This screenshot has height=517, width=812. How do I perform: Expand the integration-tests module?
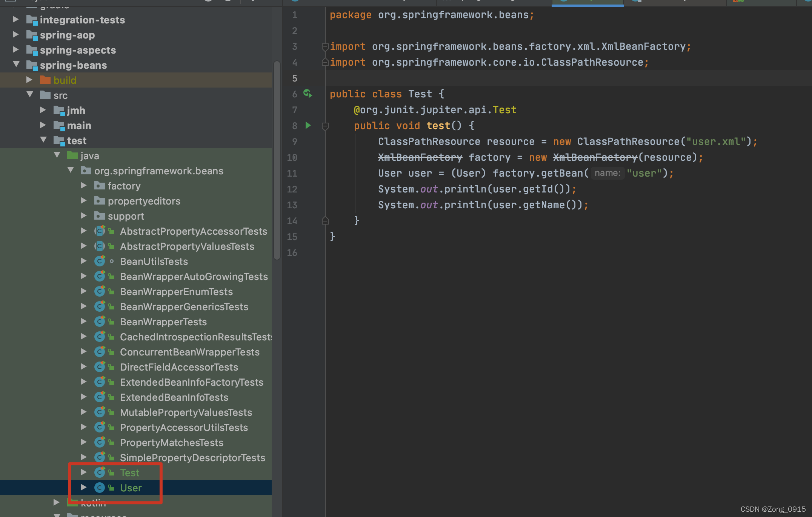(15, 19)
